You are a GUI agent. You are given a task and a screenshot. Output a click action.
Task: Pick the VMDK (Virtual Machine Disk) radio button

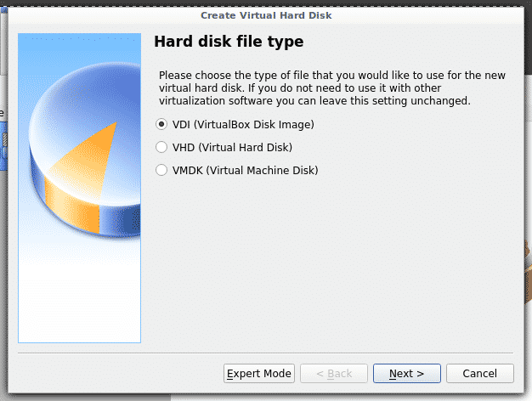tap(162, 170)
